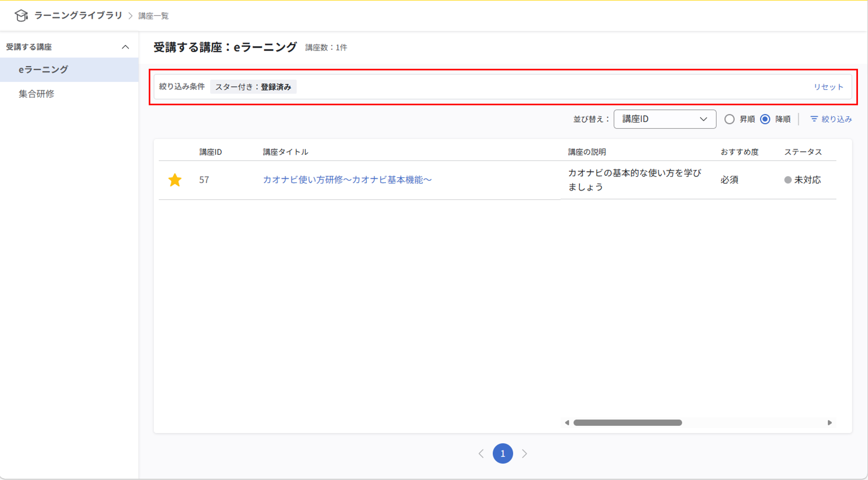868x480 pixels.
Task: Open the ラーニングライブラリ breadcrumb link
Action: click(78, 16)
